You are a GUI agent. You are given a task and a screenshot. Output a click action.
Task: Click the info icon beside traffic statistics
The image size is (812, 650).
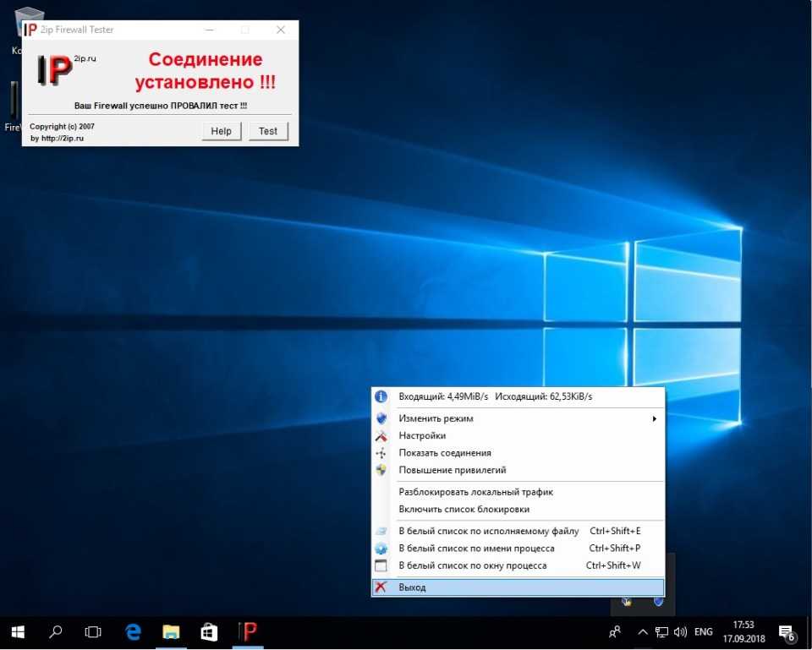tap(381, 396)
